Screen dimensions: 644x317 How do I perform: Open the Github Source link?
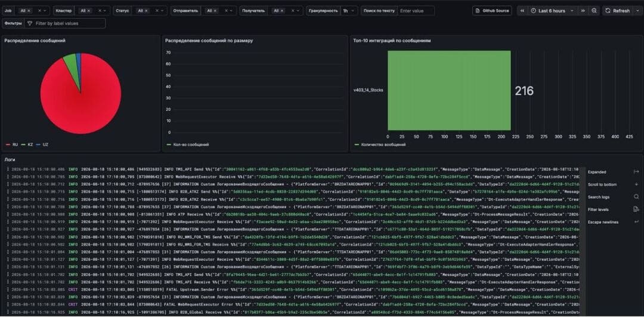click(x=492, y=11)
